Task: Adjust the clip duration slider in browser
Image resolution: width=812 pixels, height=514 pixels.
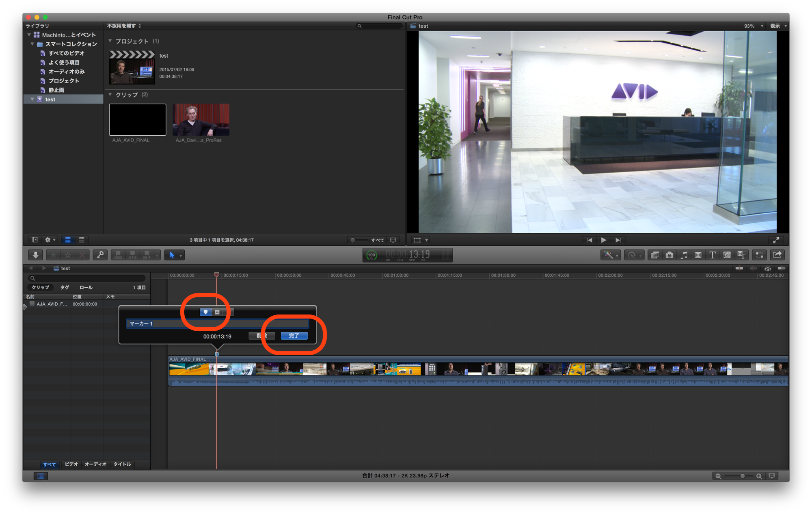Action: [359, 240]
